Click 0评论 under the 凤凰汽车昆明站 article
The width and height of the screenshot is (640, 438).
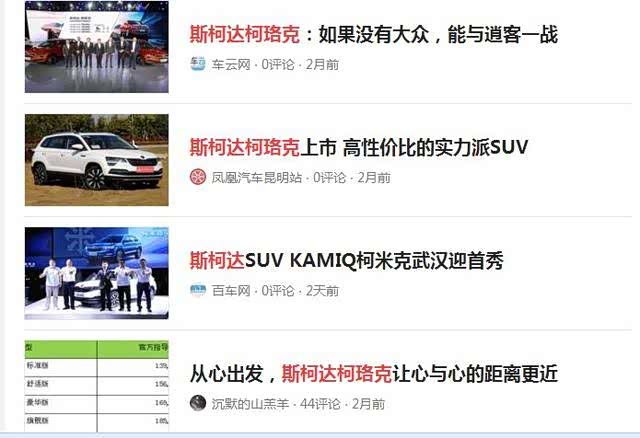click(x=329, y=178)
